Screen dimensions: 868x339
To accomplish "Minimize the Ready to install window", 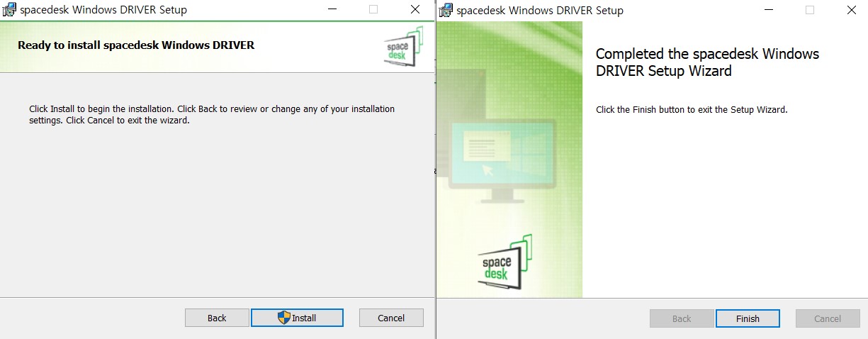I will (333, 10).
